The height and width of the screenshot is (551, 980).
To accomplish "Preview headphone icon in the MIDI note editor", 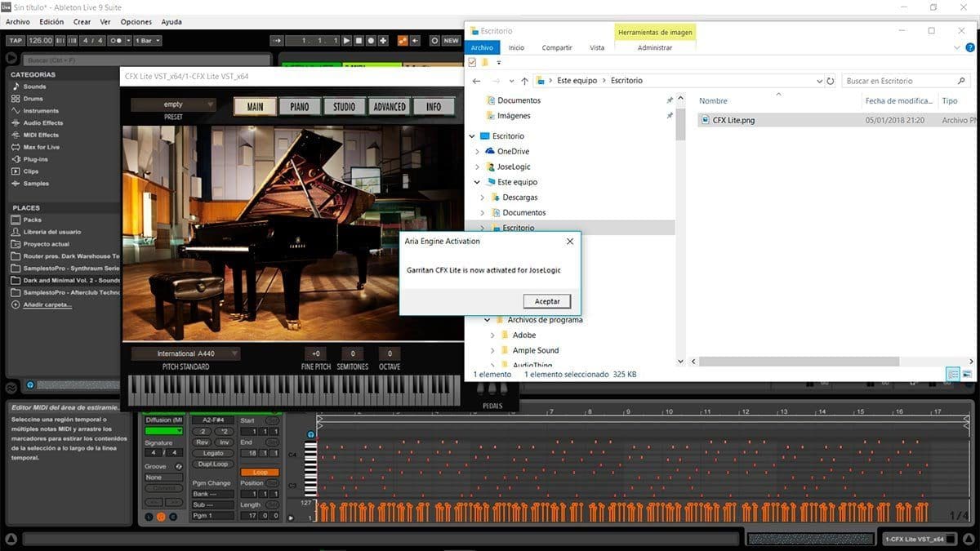I will (x=311, y=435).
